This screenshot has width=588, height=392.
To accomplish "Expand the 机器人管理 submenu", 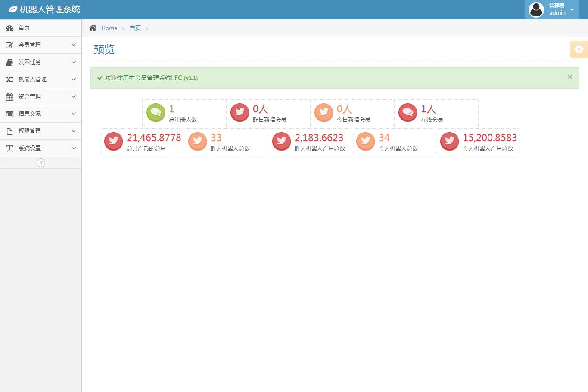I will click(x=40, y=79).
